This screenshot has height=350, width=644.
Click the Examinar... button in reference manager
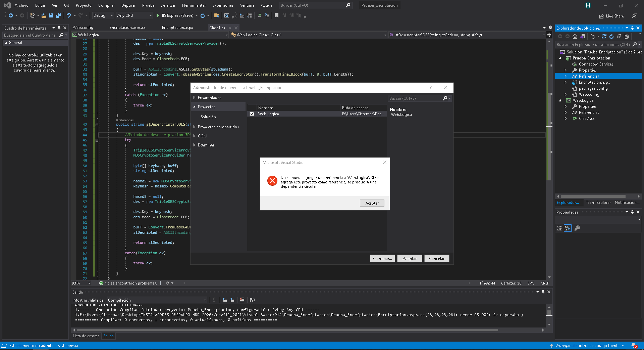coord(382,259)
